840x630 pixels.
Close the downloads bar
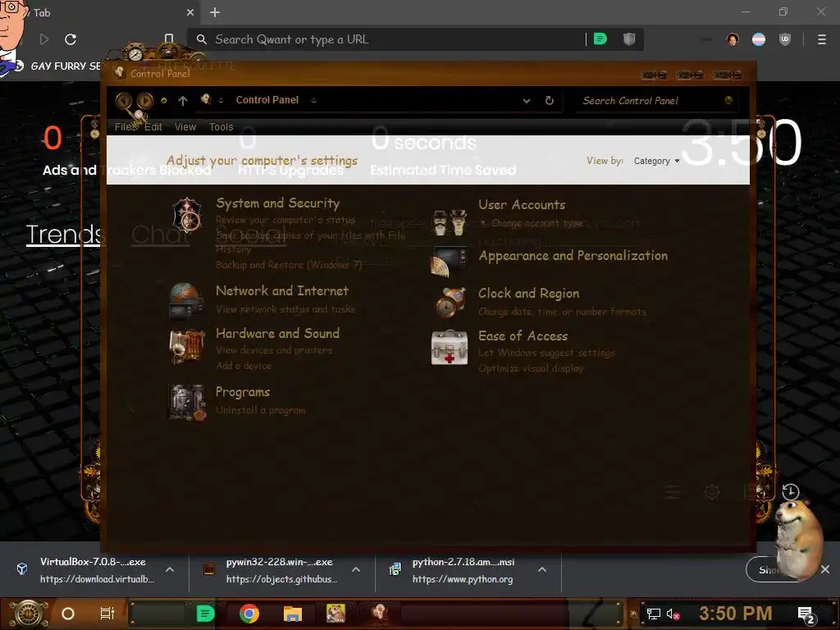click(x=825, y=569)
